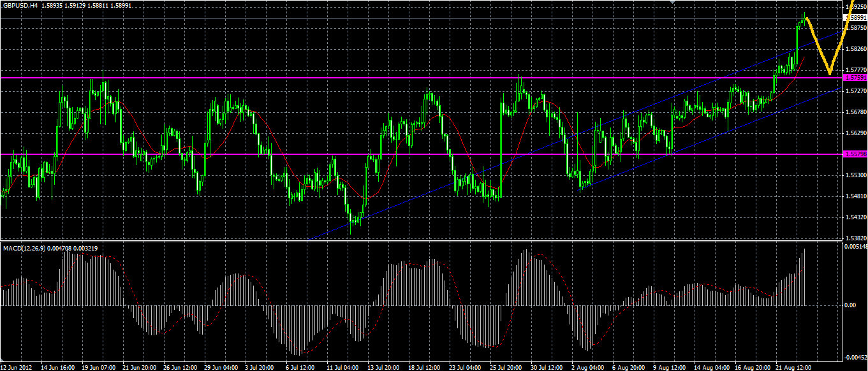
Task: Click the 21 Aug 12:00 time axis label
Action: pos(793,367)
